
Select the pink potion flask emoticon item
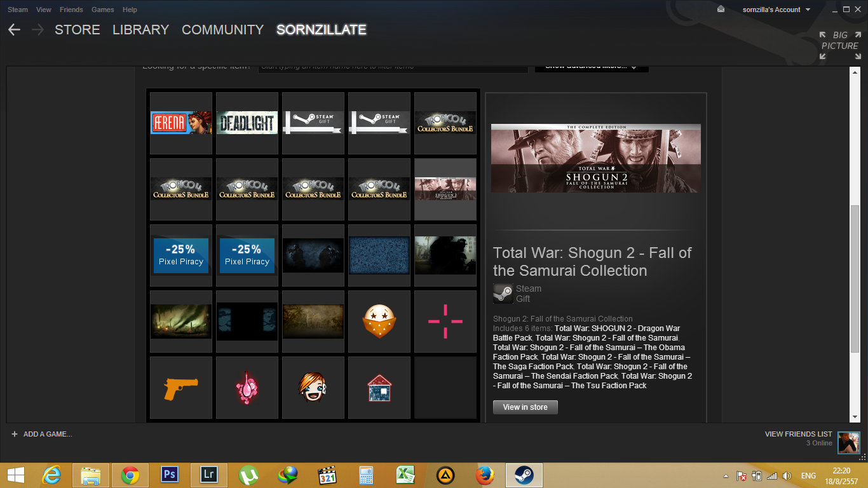point(247,387)
